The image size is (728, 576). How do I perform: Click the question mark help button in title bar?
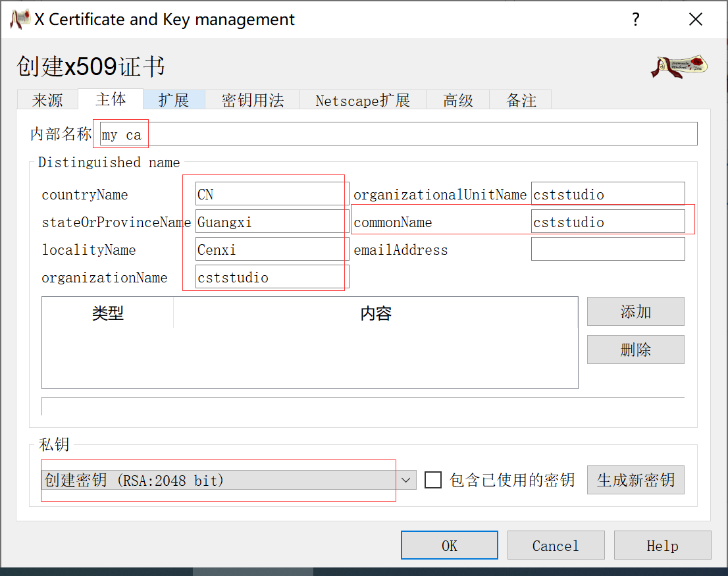pos(636,20)
